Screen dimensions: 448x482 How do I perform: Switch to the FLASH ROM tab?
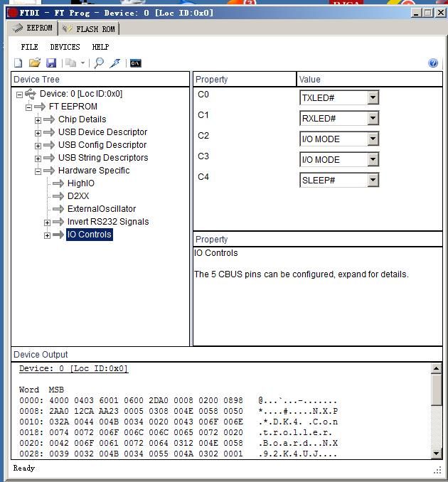89,29
